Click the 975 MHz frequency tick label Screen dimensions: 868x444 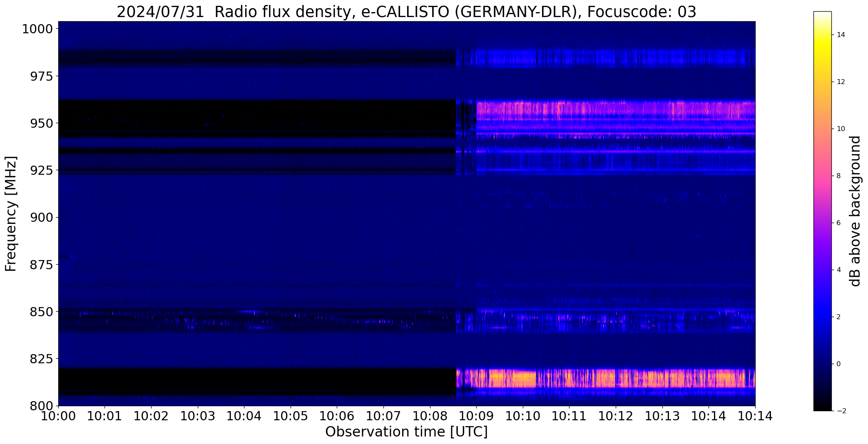[x=41, y=76]
